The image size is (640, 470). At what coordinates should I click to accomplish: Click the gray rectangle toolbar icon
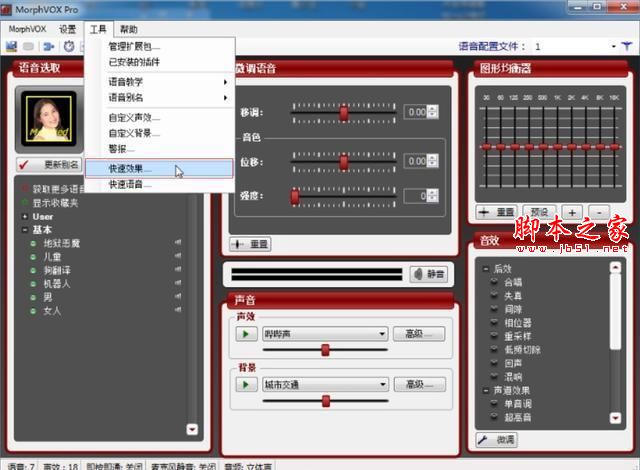pos(28,47)
